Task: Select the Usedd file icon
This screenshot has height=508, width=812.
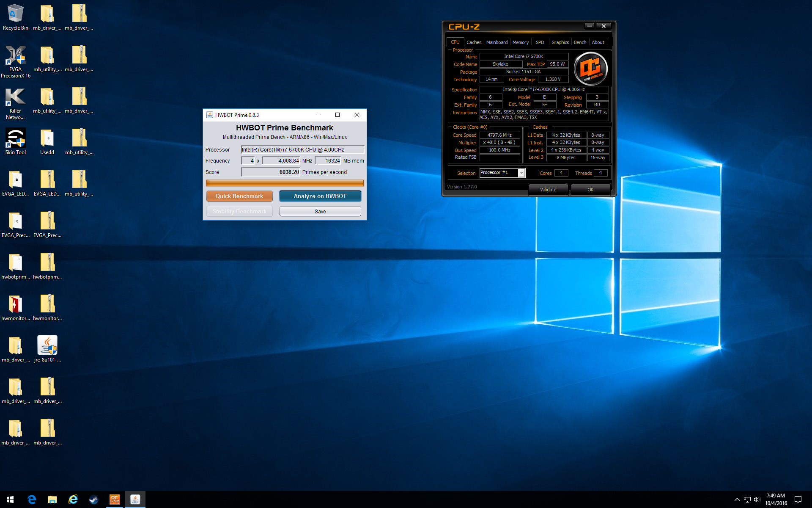Action: 47,142
